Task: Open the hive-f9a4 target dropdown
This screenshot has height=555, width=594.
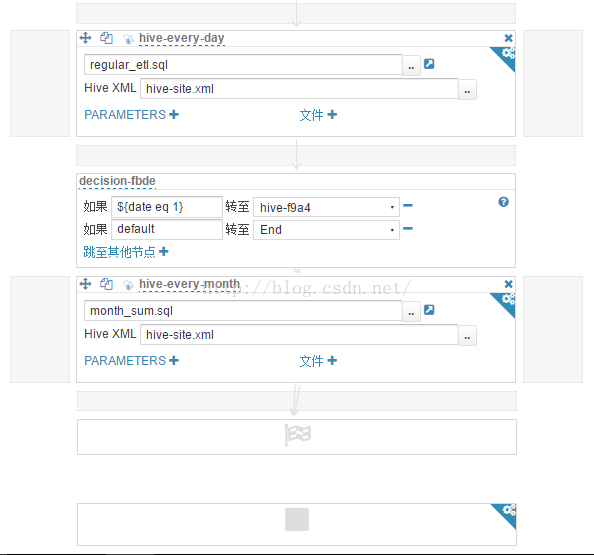Action: [326, 207]
